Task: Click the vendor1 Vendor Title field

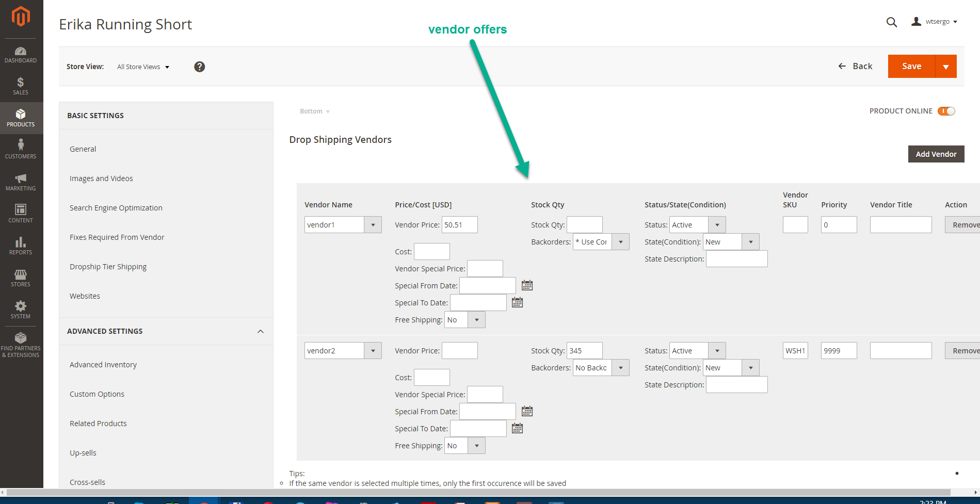Action: point(901,225)
